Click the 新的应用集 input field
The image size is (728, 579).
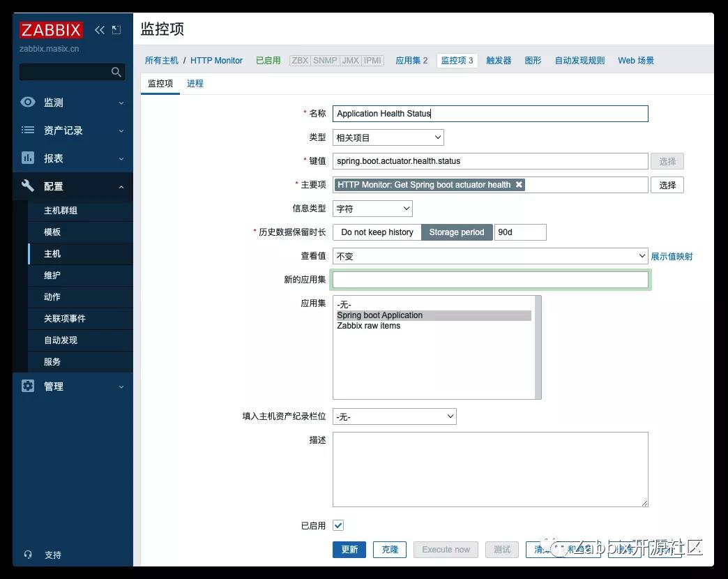[490, 280]
